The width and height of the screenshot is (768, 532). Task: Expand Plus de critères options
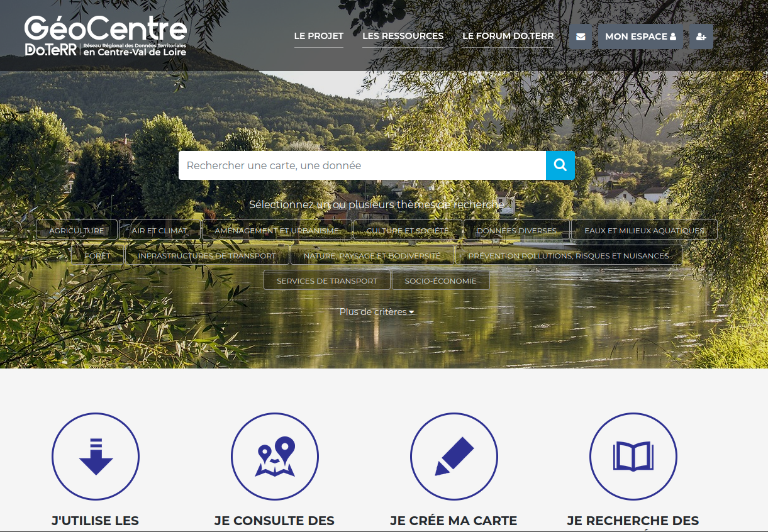pyautogui.click(x=377, y=312)
